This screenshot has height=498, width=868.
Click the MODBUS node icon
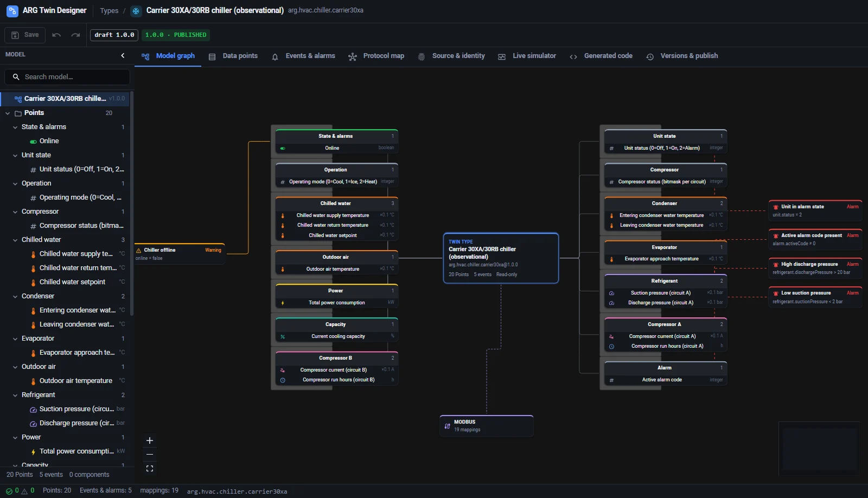click(447, 426)
